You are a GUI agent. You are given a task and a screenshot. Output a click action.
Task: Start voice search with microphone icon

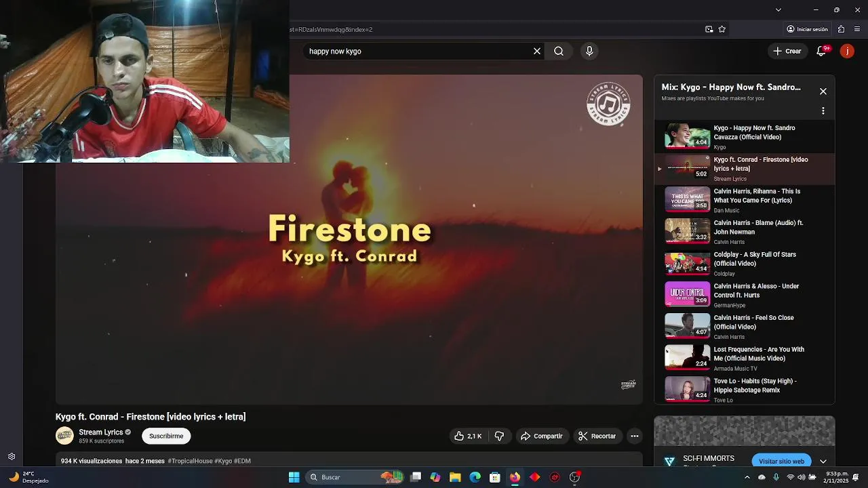(589, 51)
